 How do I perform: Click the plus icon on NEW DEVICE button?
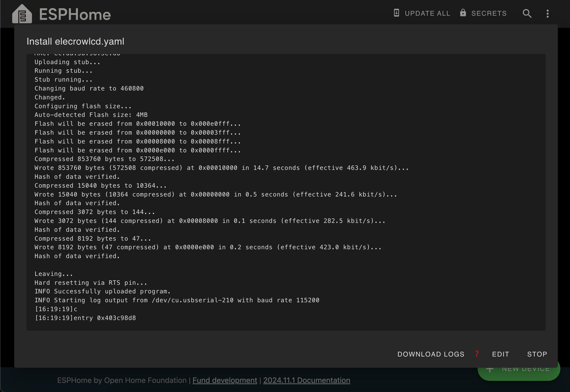(x=489, y=369)
